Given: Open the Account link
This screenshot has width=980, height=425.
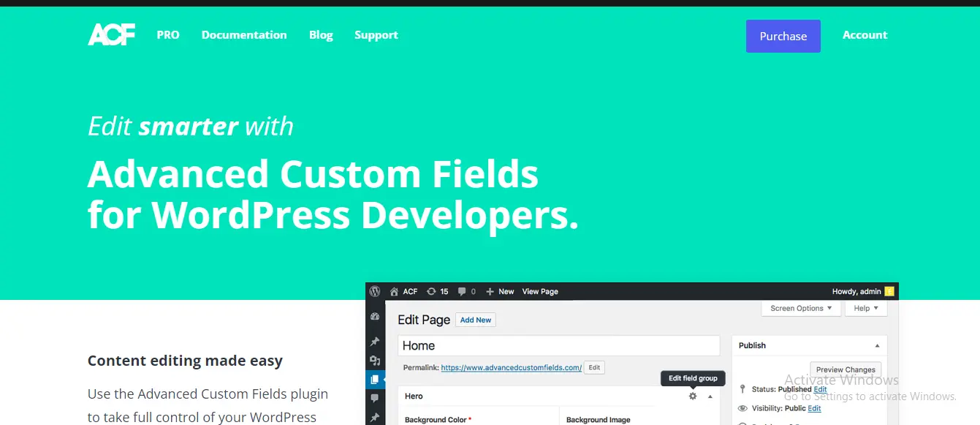Looking at the screenshot, I should coord(865,35).
